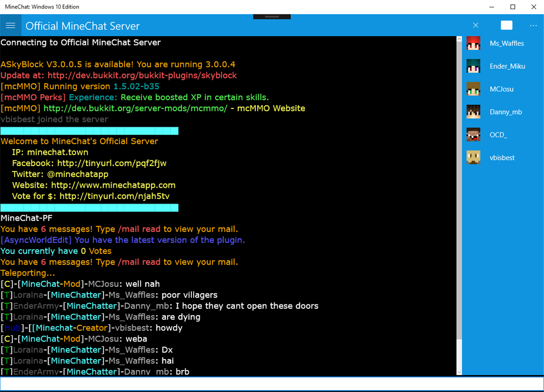Viewport: 544px width, 392px height.
Task: Click the dark drag handle at top center
Action: [x=272, y=16]
